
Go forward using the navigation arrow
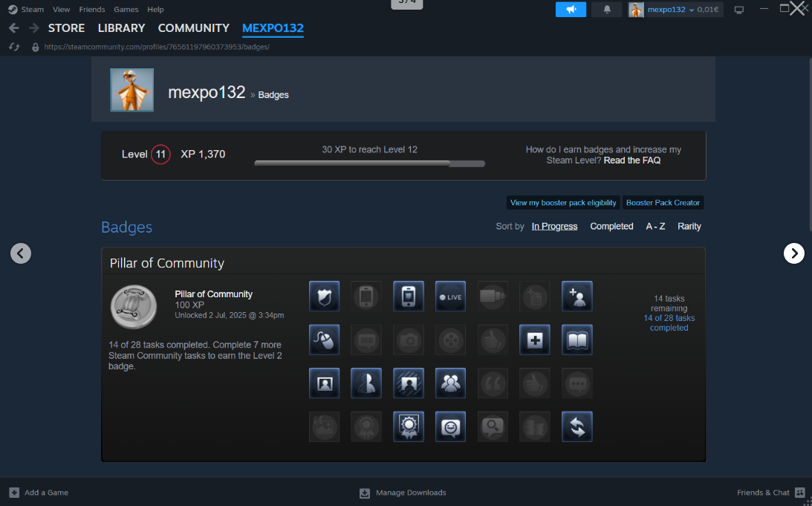34,28
